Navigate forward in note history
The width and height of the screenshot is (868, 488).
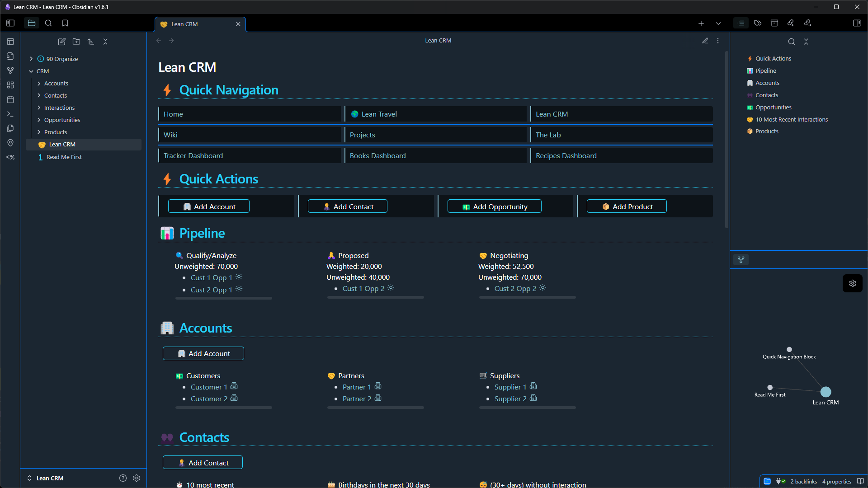pyautogui.click(x=171, y=41)
